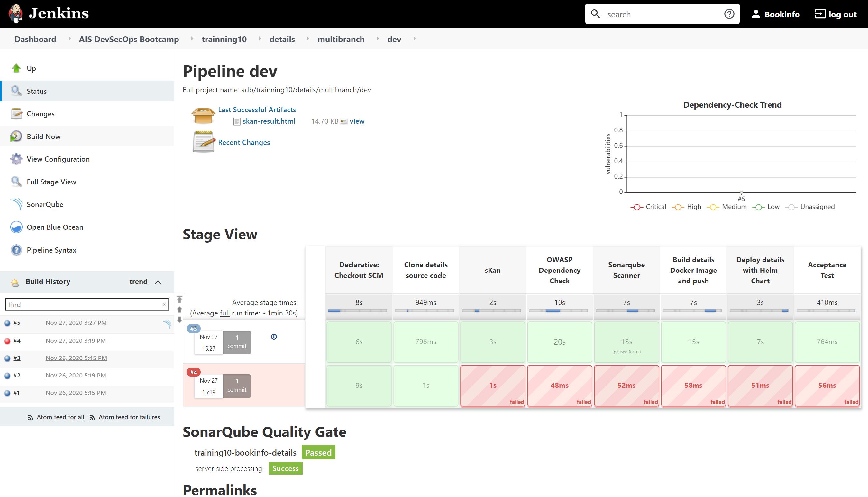Click the Last Successful Artifacts package icon
This screenshot has height=497, width=868.
pos(203,115)
